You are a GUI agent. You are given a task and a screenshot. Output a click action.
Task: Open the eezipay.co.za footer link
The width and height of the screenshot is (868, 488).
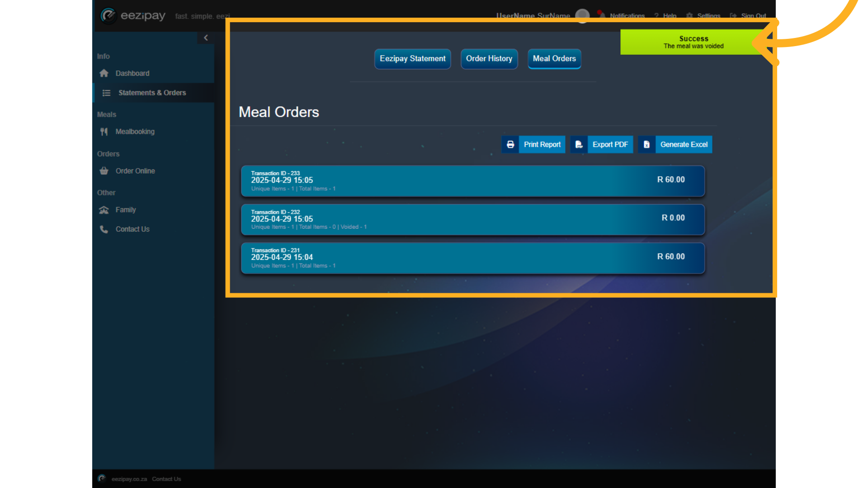[129, 479]
